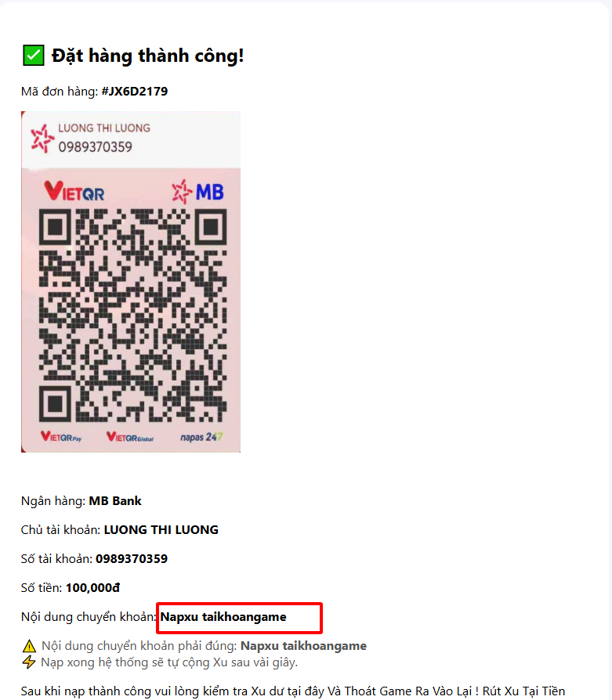
Task: Click the MB Bank bank name
Action: pos(115,501)
